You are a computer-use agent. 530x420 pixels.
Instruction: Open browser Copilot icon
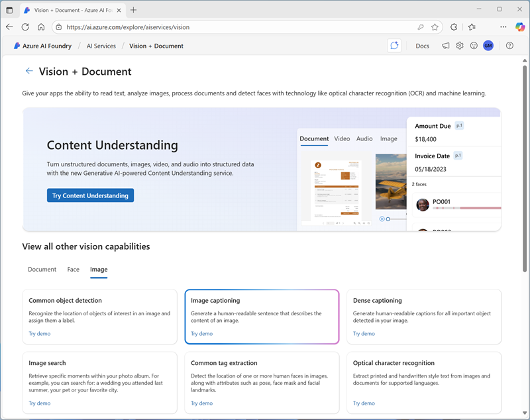(x=519, y=27)
